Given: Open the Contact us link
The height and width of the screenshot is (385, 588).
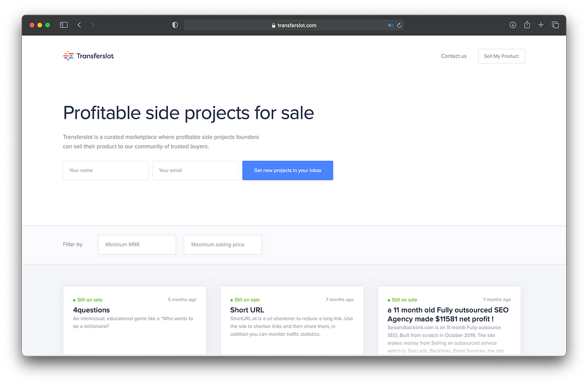Looking at the screenshot, I should pos(453,56).
